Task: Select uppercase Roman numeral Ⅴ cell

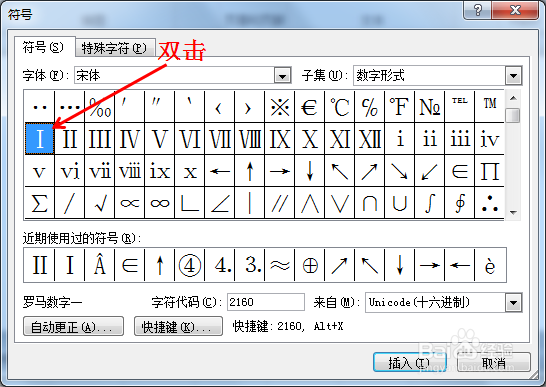Action: point(159,139)
